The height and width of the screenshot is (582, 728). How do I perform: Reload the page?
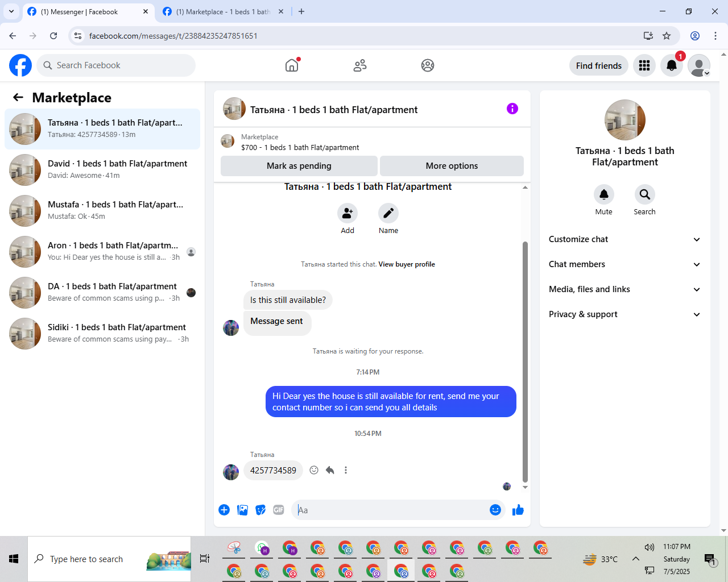53,36
